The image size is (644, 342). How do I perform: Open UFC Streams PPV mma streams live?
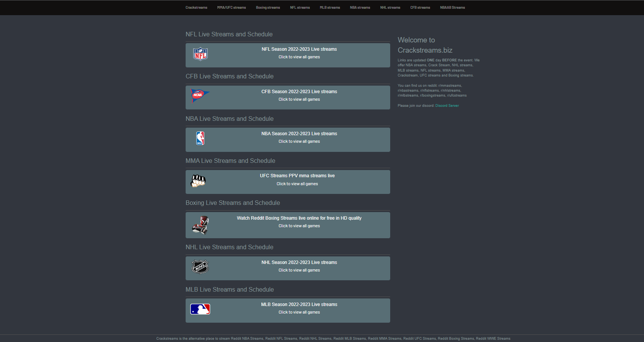[x=297, y=176]
